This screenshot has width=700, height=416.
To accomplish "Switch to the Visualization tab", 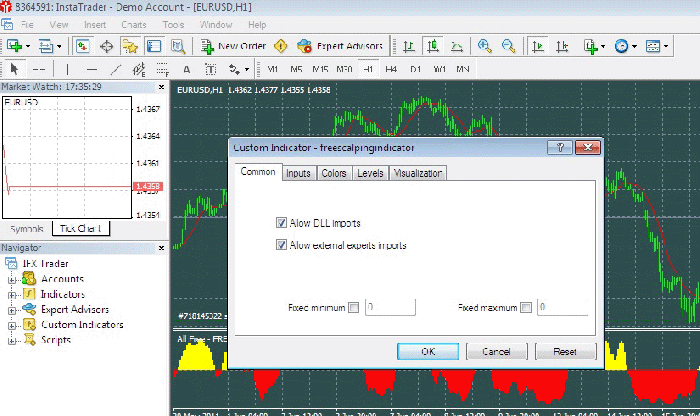I will [x=418, y=173].
